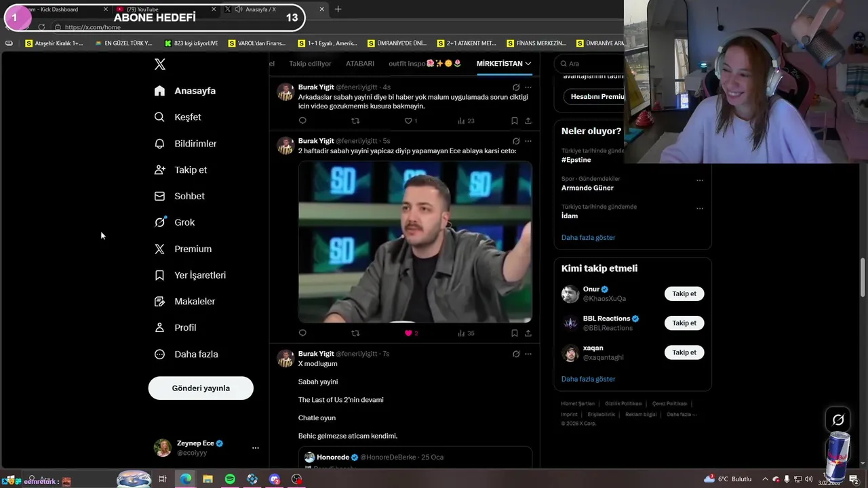868x488 pixels.
Task: Open the OBS icon in the taskbar
Action: [x=296, y=479]
